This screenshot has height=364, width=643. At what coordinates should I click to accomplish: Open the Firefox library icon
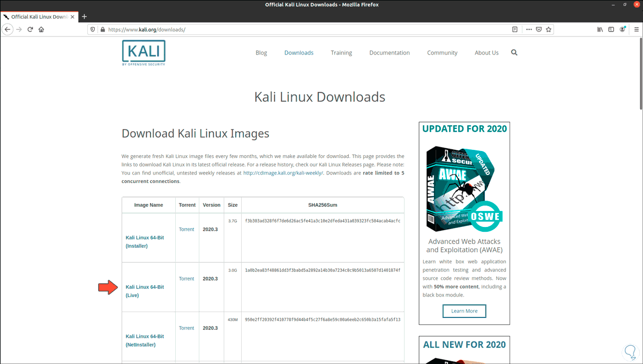pos(600,29)
